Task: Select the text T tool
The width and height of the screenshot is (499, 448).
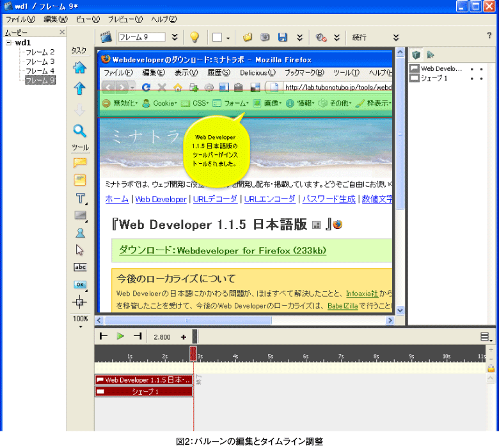Action: click(x=80, y=198)
